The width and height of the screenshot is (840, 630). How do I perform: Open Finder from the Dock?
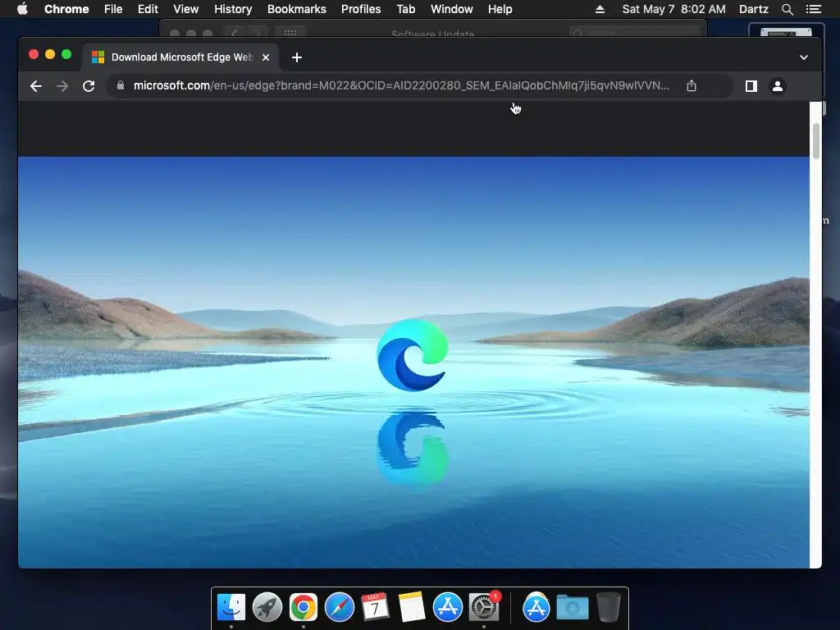pyautogui.click(x=231, y=608)
